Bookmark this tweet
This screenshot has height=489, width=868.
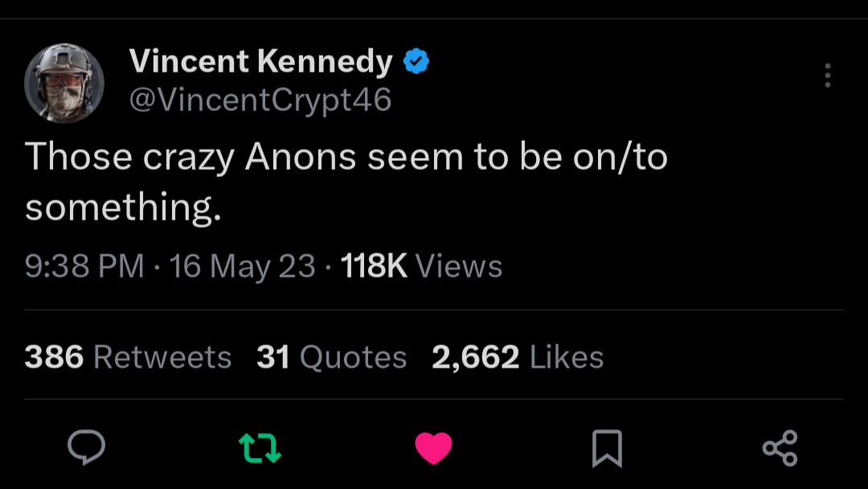click(x=607, y=448)
